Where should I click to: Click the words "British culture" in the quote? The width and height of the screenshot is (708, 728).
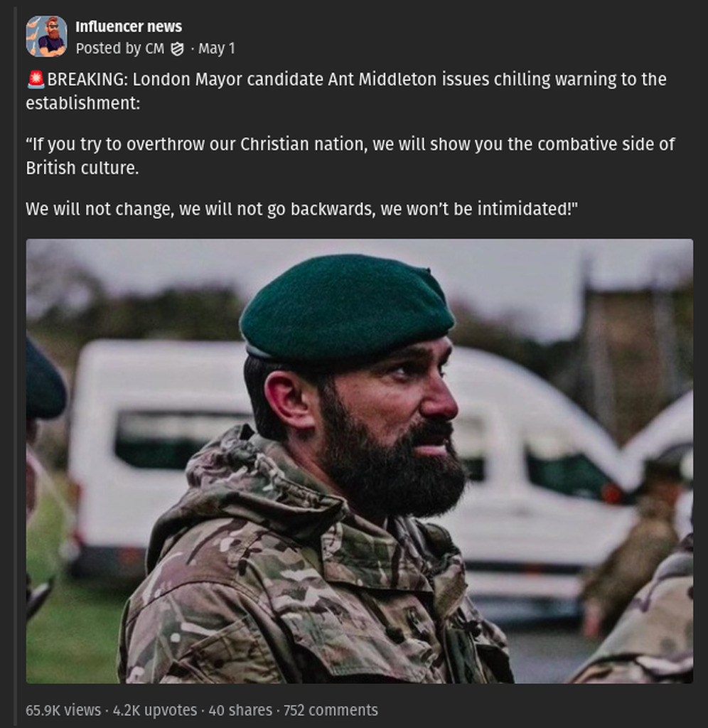pos(80,168)
